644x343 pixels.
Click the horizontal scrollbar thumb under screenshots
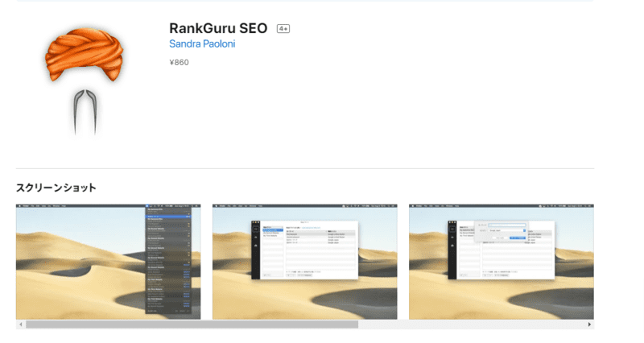click(x=192, y=324)
